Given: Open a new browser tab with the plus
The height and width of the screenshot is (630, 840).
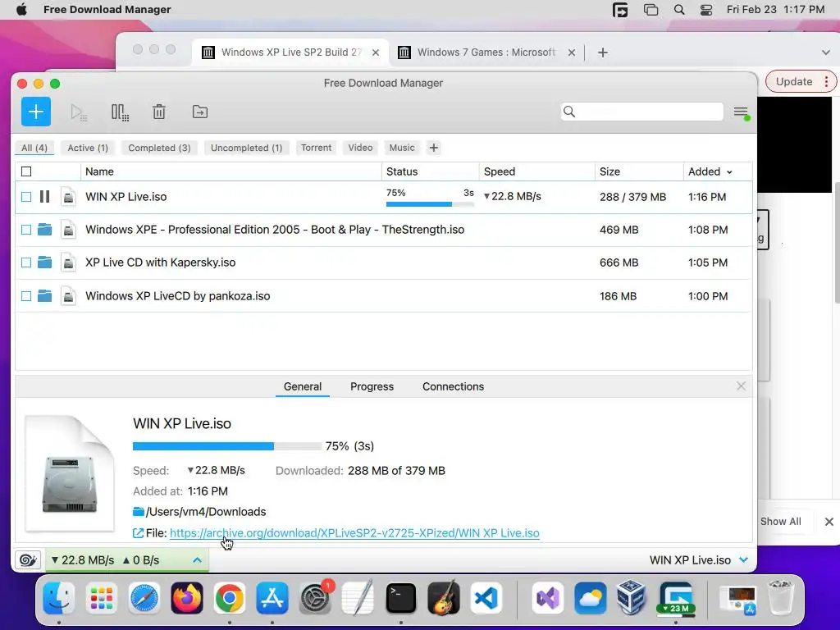Looking at the screenshot, I should (x=603, y=52).
